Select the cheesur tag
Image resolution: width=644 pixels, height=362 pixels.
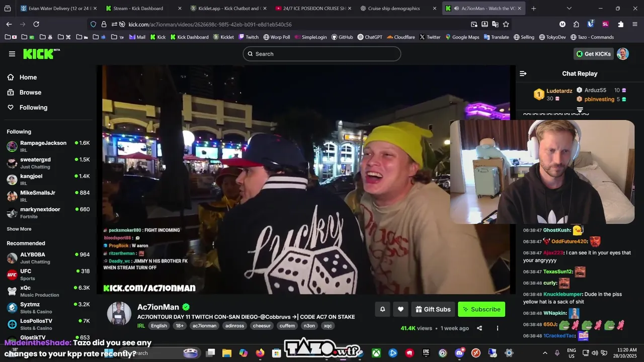262,326
